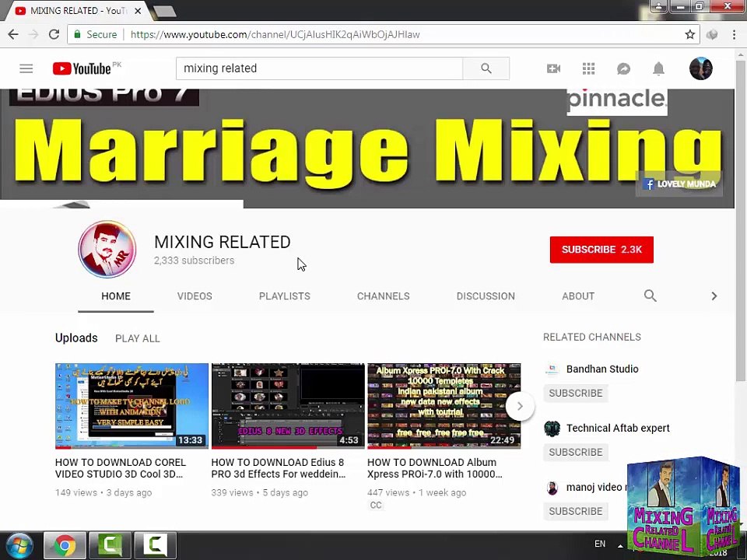
Task: Switch to the HOME tab
Action: point(116,296)
